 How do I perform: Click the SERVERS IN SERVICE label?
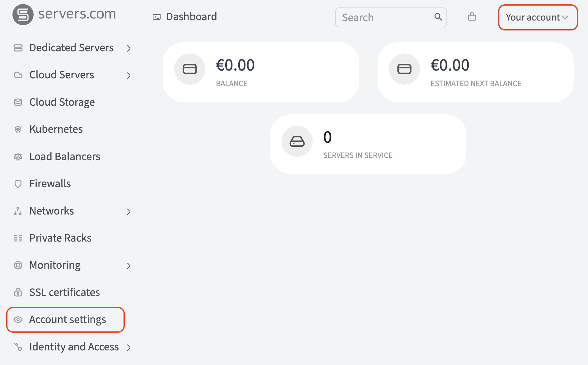click(x=358, y=155)
